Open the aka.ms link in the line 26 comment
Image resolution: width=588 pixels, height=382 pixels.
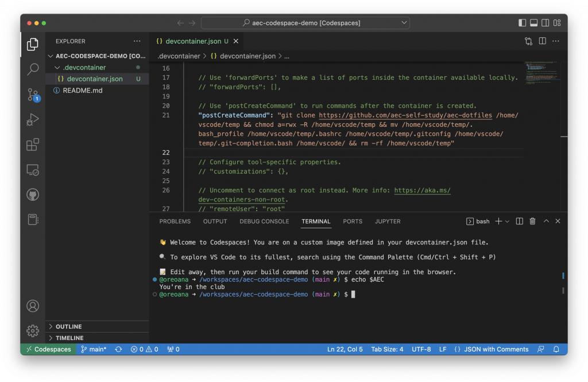pyautogui.click(x=422, y=190)
